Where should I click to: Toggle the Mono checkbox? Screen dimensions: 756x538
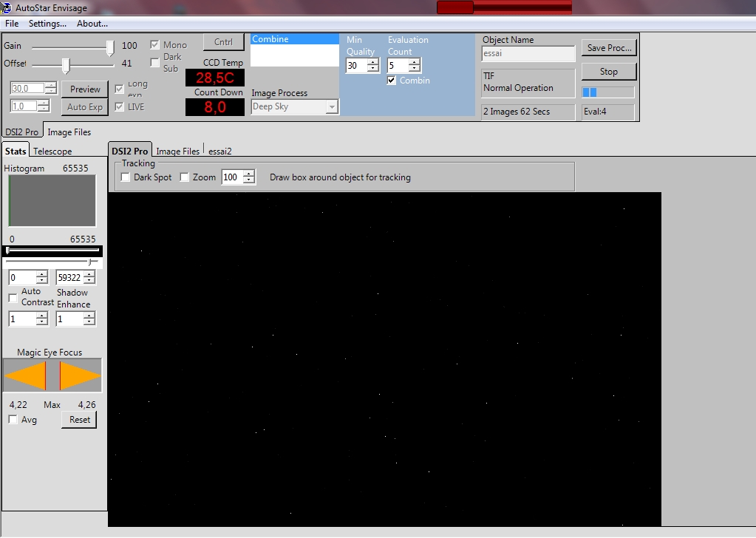(154, 45)
